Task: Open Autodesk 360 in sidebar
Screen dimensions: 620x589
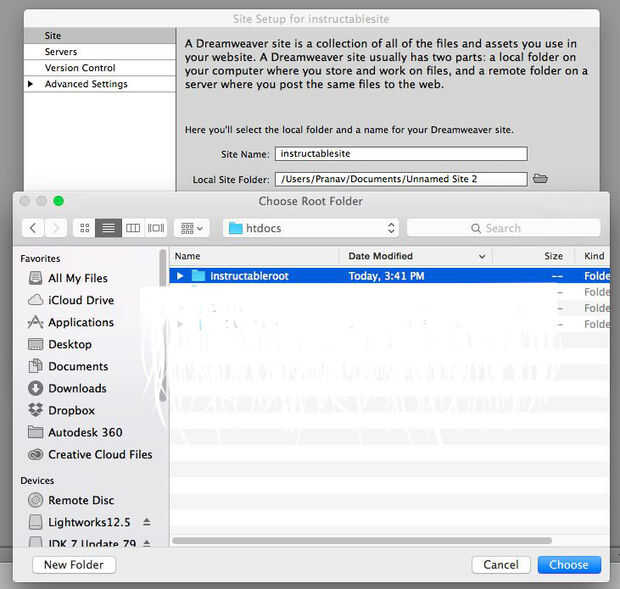Action: 75,432
